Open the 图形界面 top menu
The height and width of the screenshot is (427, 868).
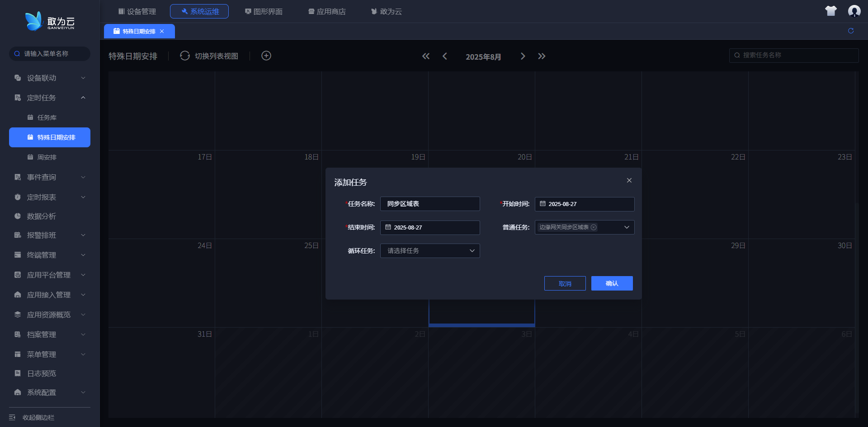264,11
